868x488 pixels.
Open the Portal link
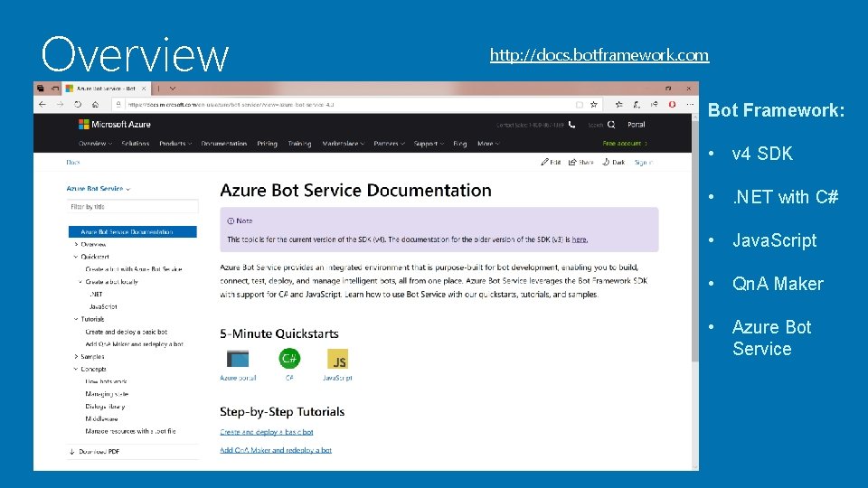[x=636, y=125]
